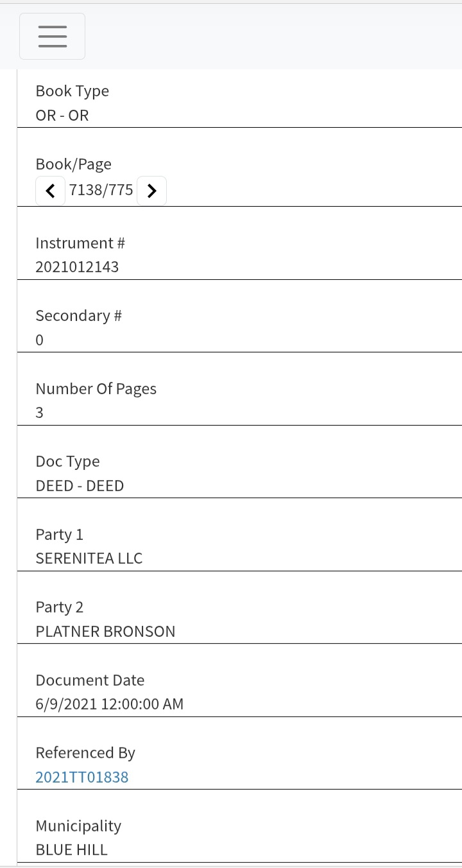Screen dimensions: 462x868
Task: Click the Municipality field label
Action: pyautogui.click(x=78, y=826)
